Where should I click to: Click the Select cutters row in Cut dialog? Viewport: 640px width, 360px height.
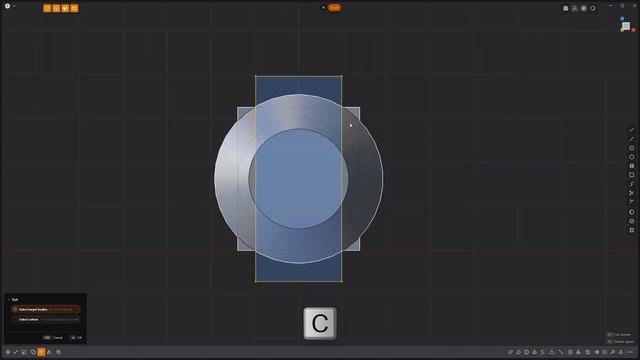[46, 320]
